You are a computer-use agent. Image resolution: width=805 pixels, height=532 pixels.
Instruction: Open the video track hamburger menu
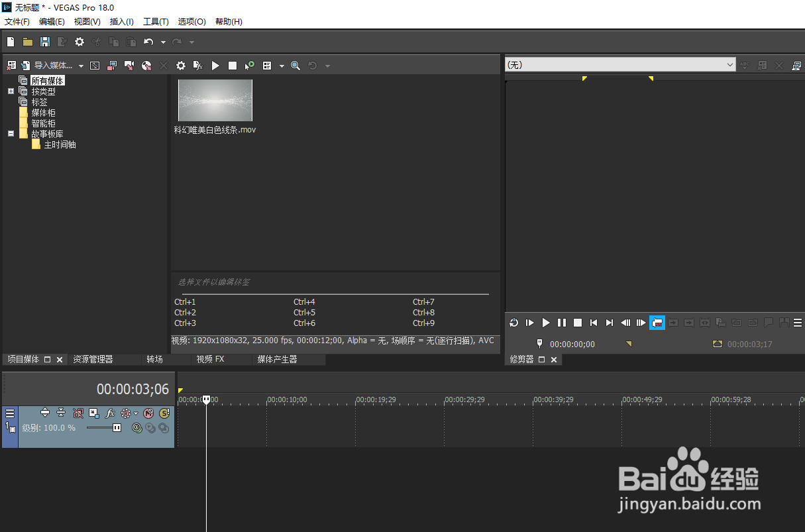coord(10,413)
